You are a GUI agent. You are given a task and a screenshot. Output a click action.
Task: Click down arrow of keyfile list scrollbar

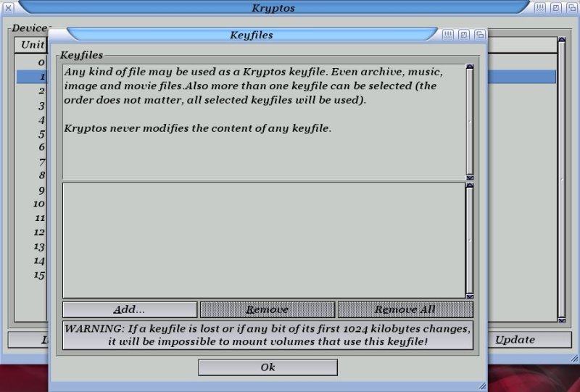pos(470,296)
